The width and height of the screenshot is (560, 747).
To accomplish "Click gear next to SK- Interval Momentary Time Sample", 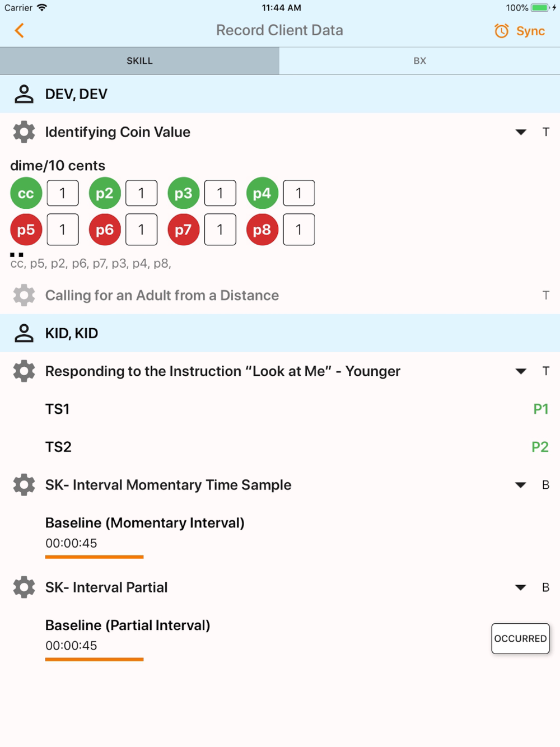I will 24,485.
